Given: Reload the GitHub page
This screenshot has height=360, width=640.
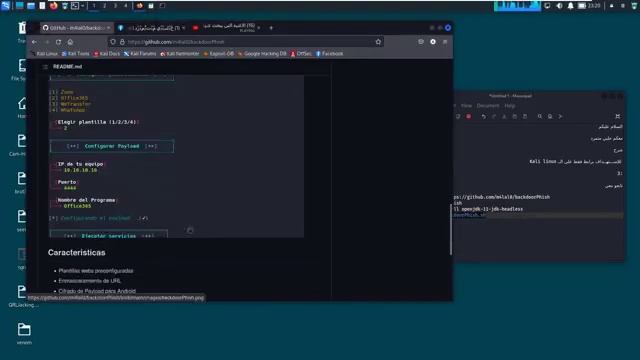Looking at the screenshot, I should [x=58, y=42].
